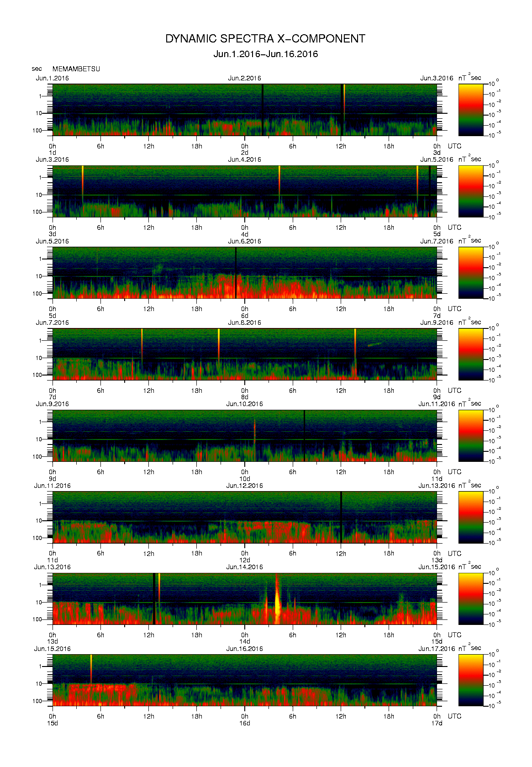Image resolution: width=532 pixels, height=767 pixels.
Task: Select the spectrogram panel centered on Jun.8.2016
Action: [x=245, y=354]
